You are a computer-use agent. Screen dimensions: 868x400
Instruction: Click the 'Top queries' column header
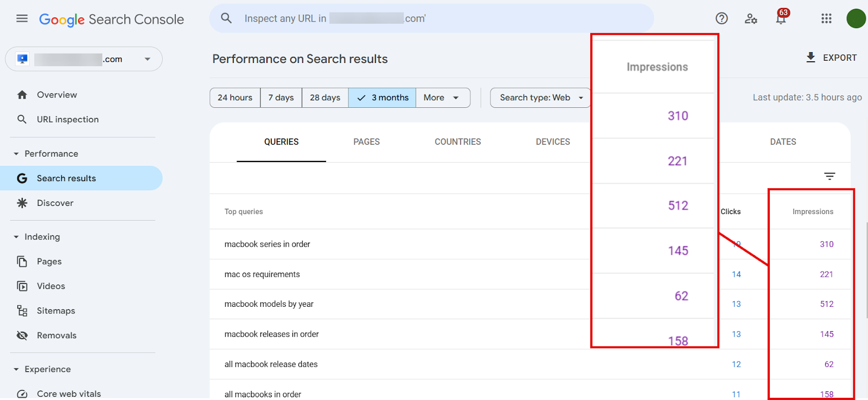[x=244, y=212]
